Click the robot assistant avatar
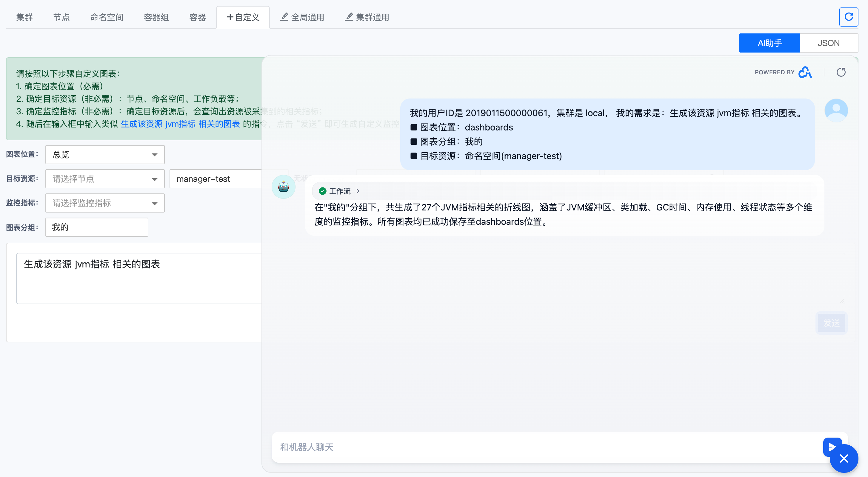The height and width of the screenshot is (477, 868). click(283, 186)
